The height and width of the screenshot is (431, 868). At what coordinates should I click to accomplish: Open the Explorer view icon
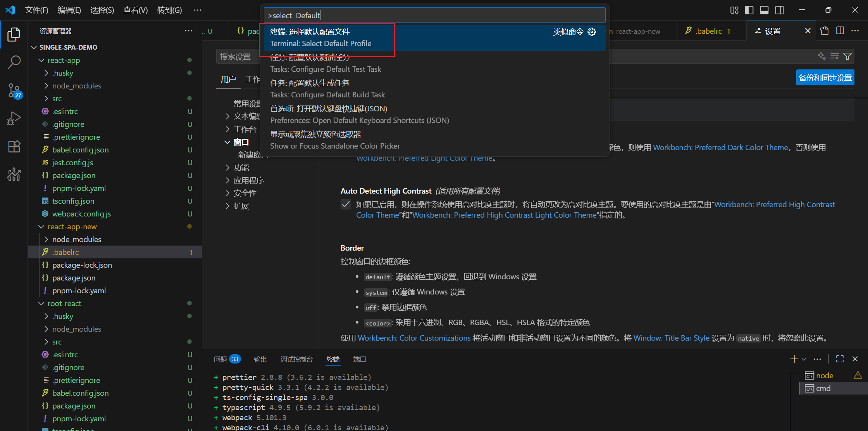[14, 34]
